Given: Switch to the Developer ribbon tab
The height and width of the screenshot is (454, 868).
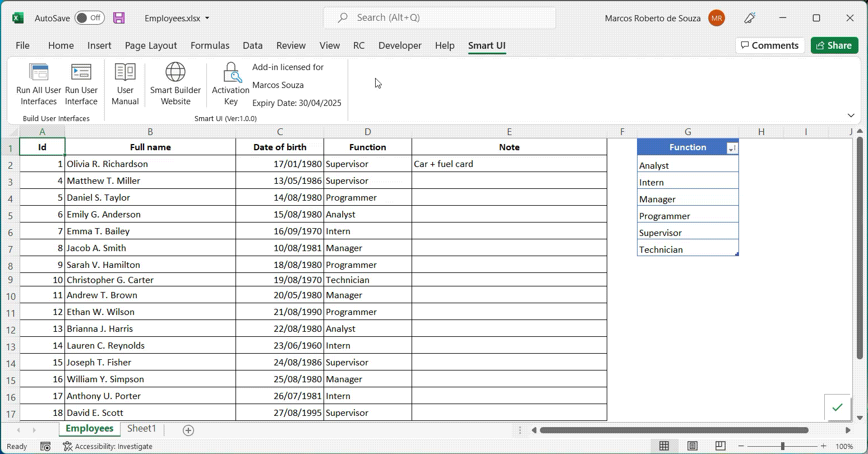Looking at the screenshot, I should pos(399,45).
